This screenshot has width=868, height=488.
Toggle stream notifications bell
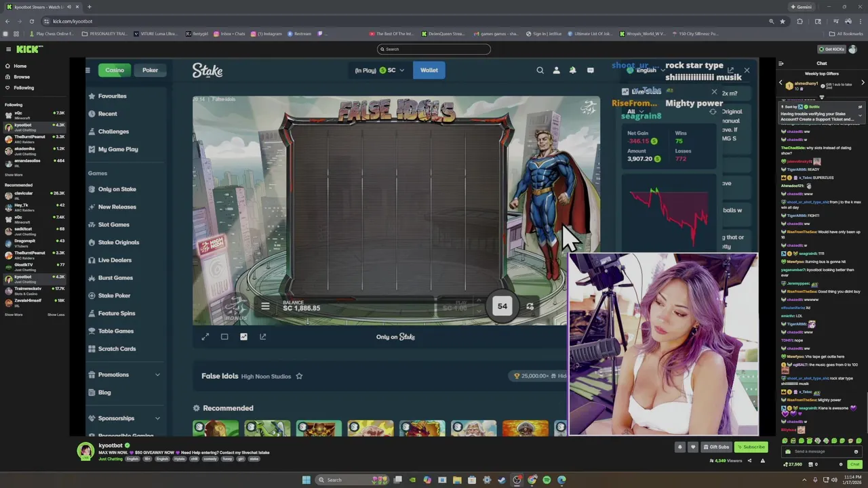pyautogui.click(x=679, y=447)
